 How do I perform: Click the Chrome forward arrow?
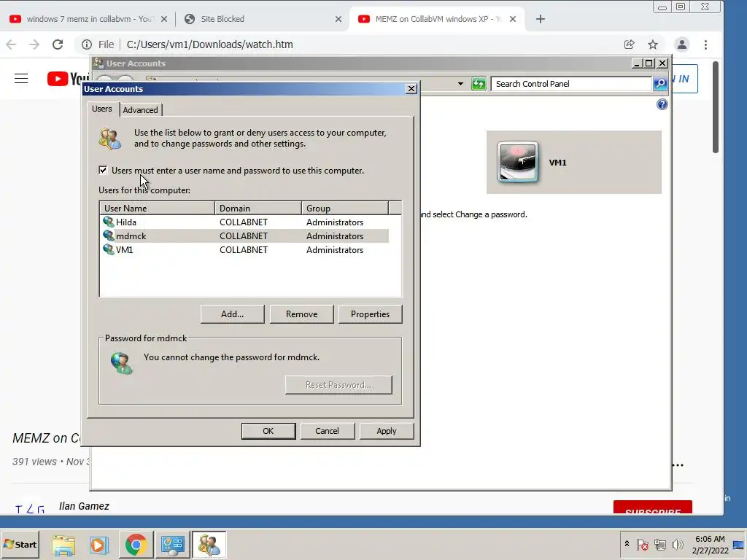pos(34,44)
